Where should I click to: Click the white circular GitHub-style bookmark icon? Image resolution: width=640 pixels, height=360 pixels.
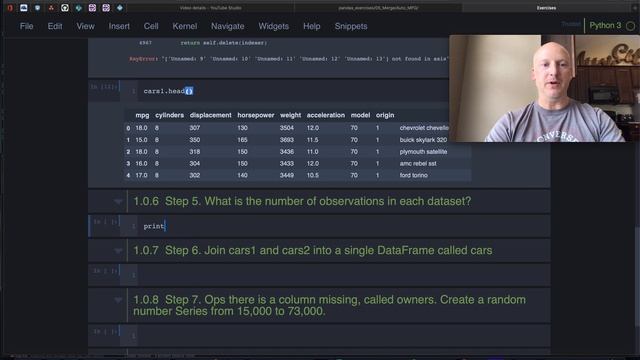(64, 8)
